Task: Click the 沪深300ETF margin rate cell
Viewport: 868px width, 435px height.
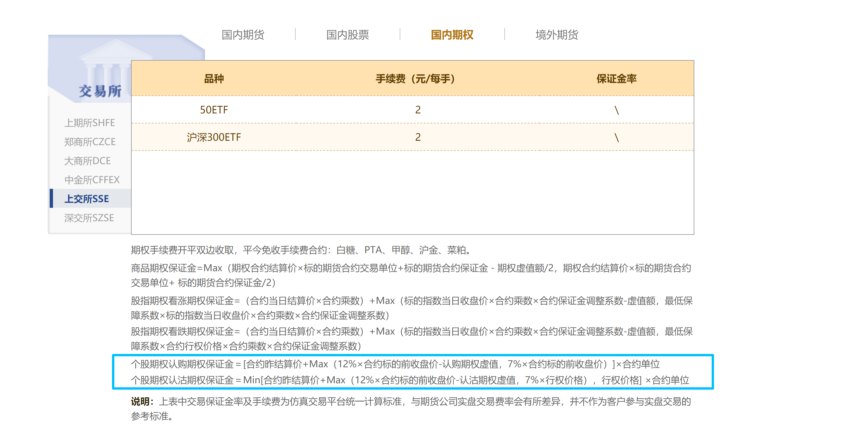Action: [x=616, y=137]
